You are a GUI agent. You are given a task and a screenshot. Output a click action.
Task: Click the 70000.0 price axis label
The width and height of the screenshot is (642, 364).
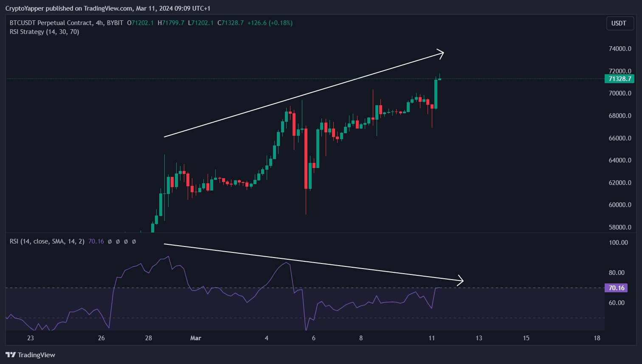(x=620, y=93)
